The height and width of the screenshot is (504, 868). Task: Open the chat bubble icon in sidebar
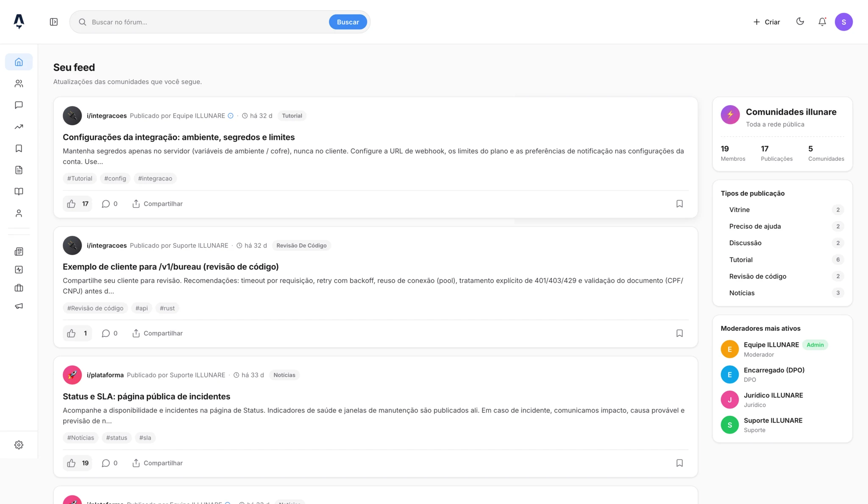(x=19, y=105)
